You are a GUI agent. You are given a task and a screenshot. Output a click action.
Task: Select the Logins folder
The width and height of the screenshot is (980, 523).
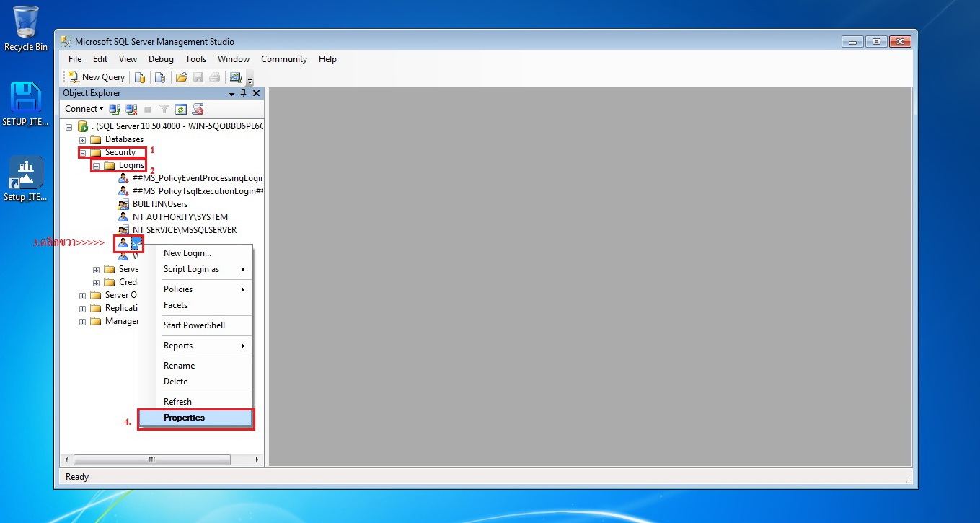coord(131,165)
